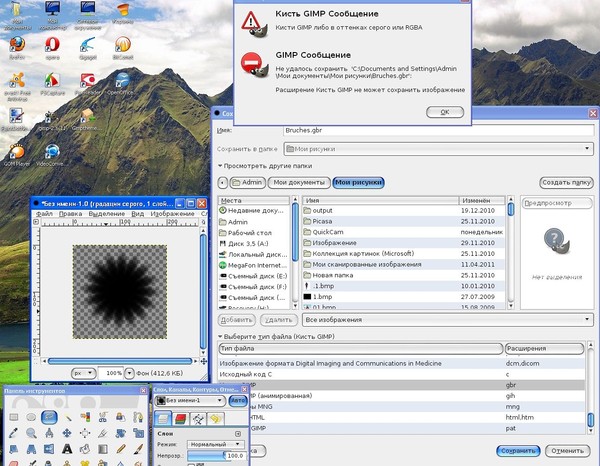Viewport: 600px width, 466px height.
Task: Open the Правка menu in image window
Action: [70, 213]
